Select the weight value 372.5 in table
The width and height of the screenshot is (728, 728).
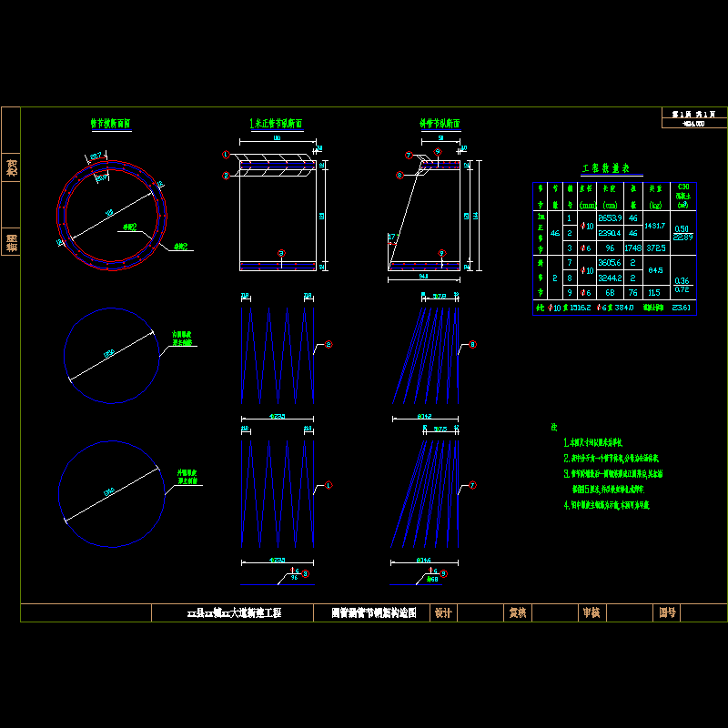[x=656, y=248]
